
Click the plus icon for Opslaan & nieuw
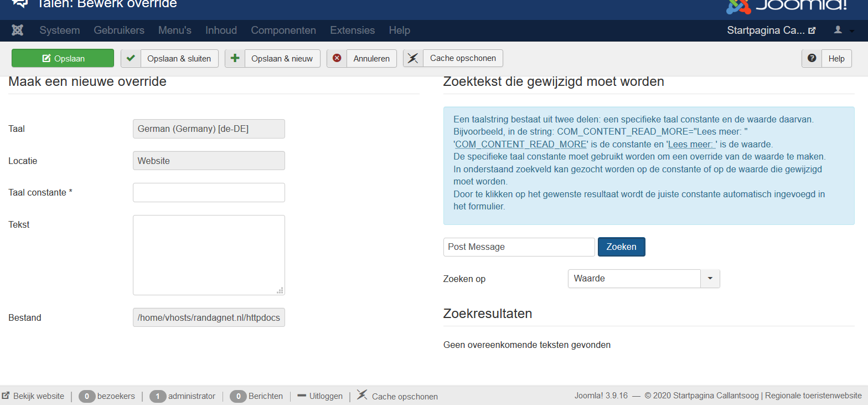(235, 58)
